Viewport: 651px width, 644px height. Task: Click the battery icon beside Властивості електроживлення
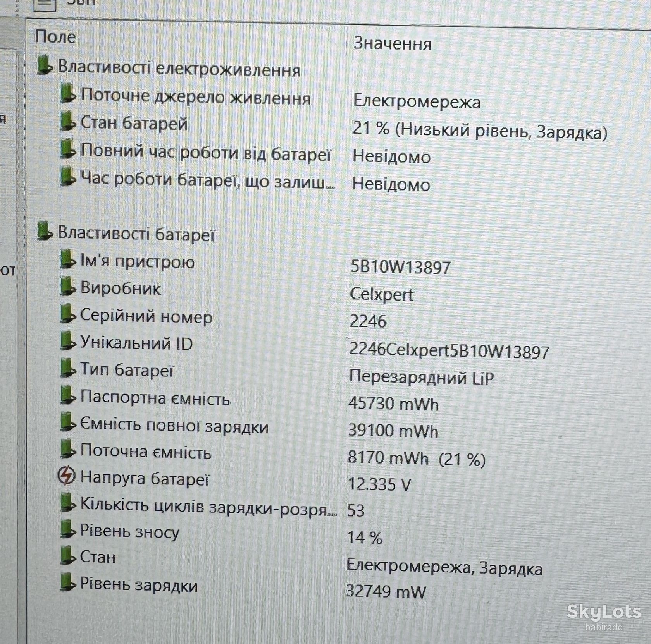[45, 65]
